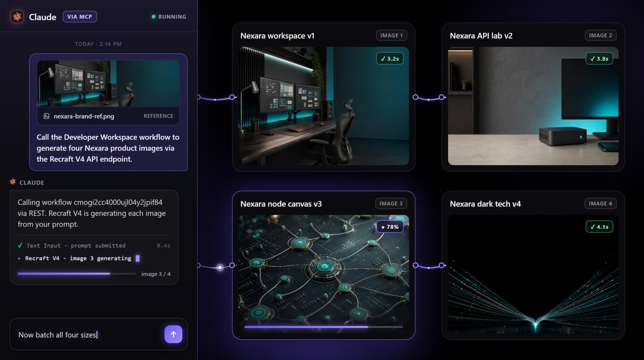The height and width of the screenshot is (360, 644).
Task: Click the Claude logo icon in header
Action: coord(17,17)
